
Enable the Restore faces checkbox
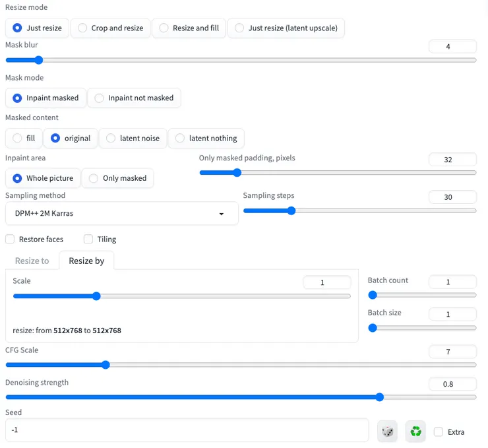(10, 239)
